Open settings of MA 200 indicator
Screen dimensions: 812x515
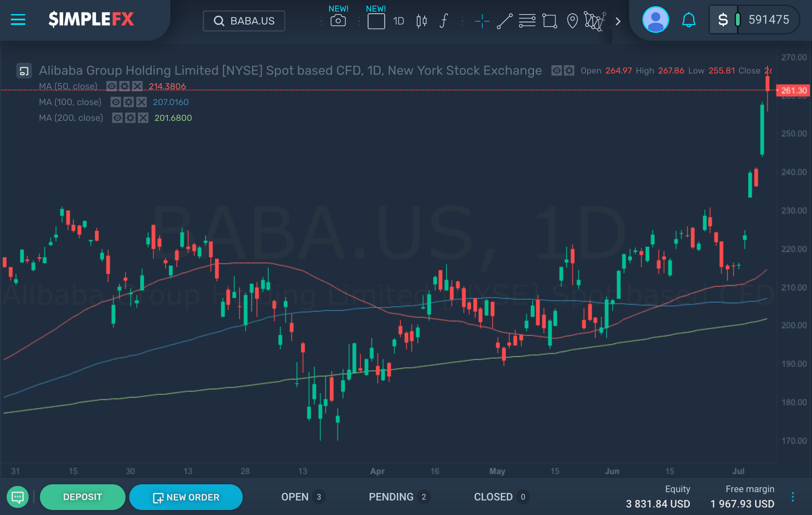130,118
